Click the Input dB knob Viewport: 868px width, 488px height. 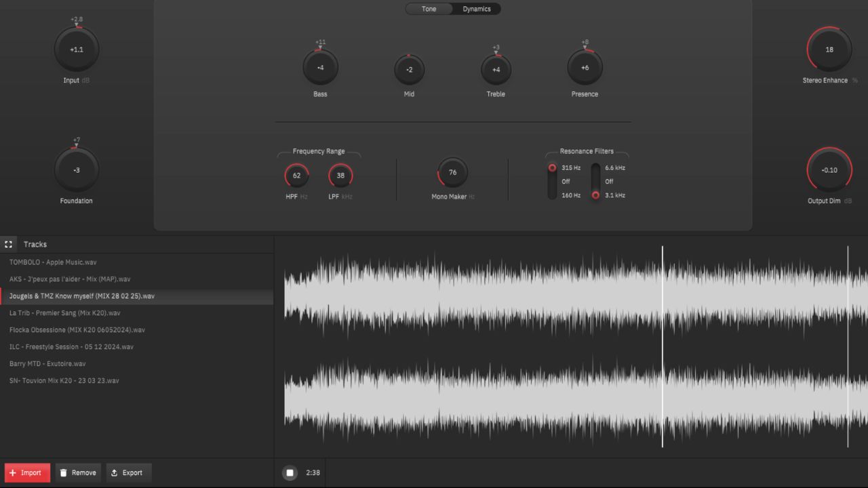pyautogui.click(x=77, y=49)
